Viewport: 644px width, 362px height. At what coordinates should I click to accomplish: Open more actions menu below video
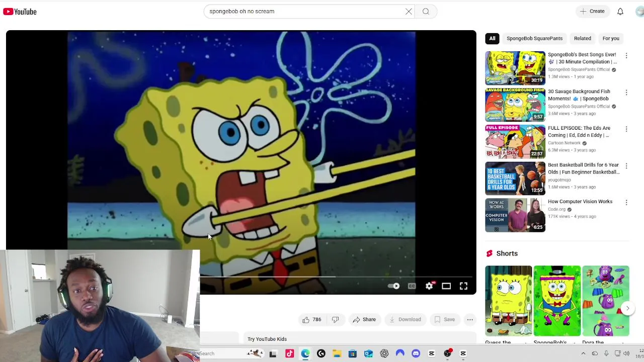470,320
